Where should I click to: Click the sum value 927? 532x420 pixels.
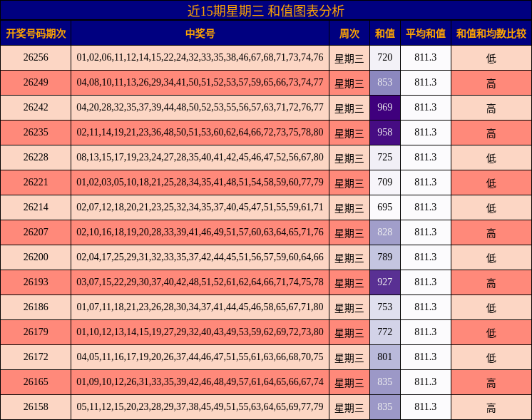(385, 282)
